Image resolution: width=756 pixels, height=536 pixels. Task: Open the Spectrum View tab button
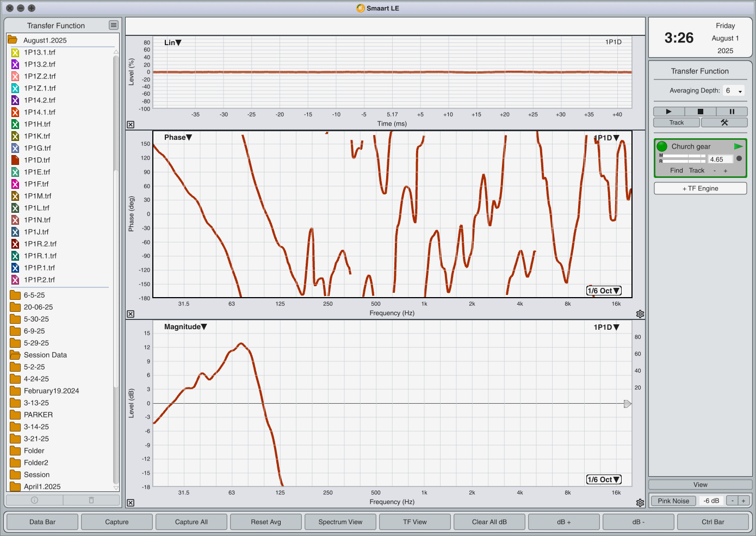click(x=340, y=522)
